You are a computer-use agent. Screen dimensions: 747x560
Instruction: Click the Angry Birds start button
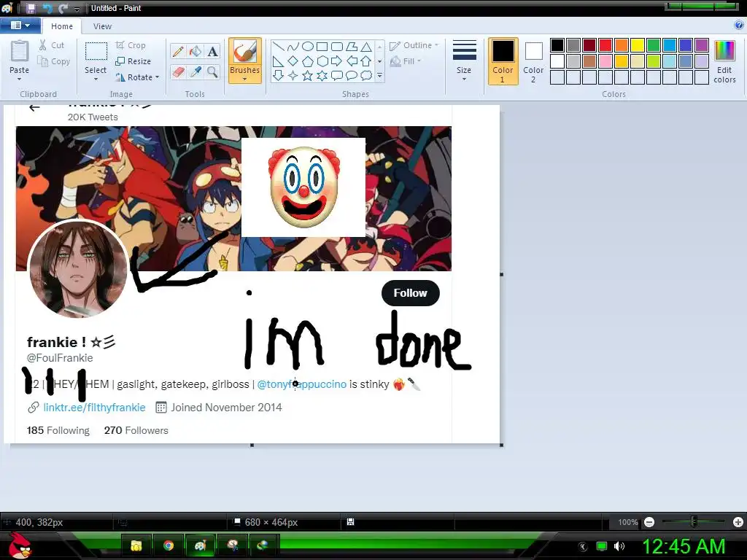point(20,545)
